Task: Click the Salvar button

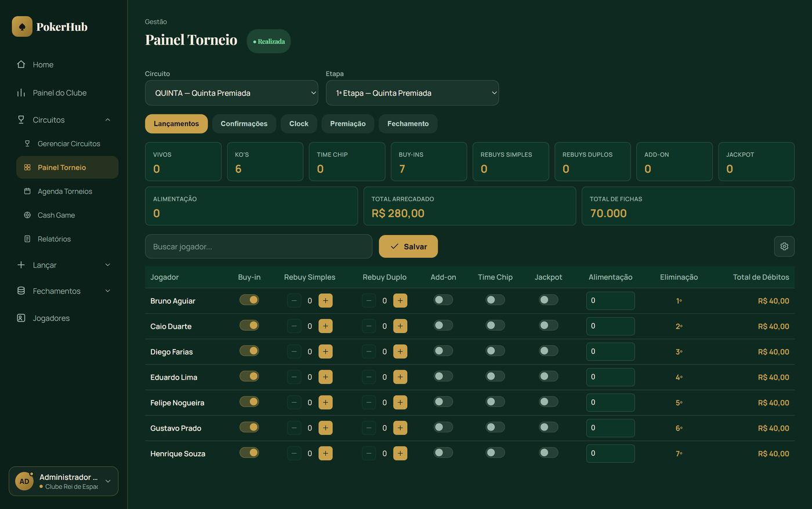Action: coord(408,247)
